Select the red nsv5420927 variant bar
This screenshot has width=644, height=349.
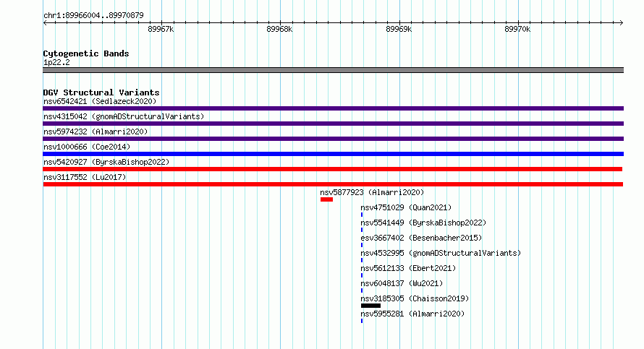(332, 169)
